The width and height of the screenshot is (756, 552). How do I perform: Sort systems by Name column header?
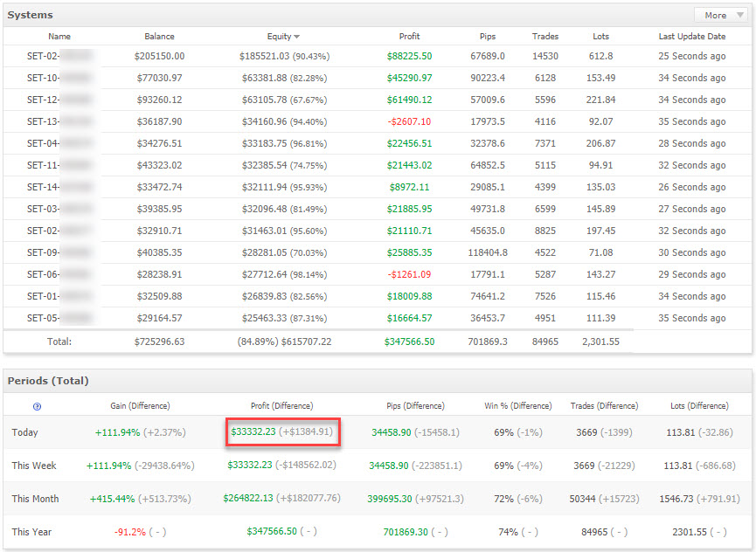pos(59,36)
